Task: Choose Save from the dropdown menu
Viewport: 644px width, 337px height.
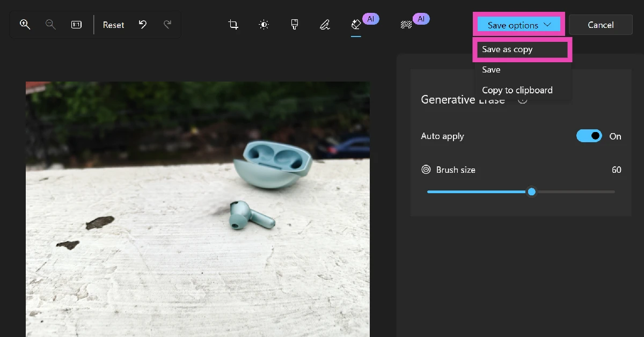Action: (491, 70)
